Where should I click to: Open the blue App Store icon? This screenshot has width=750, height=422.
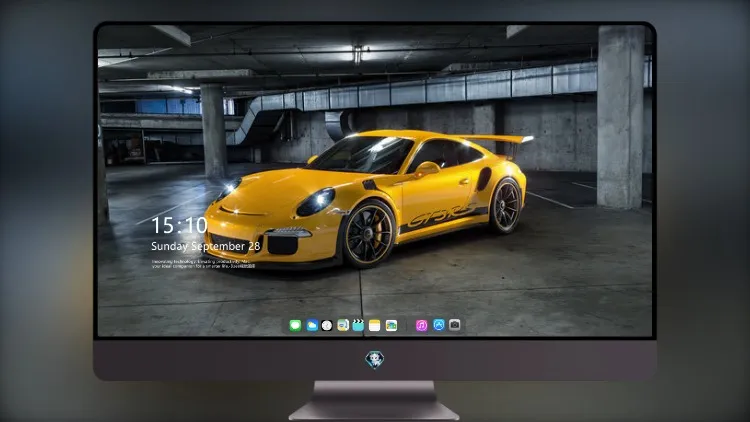tap(439, 325)
